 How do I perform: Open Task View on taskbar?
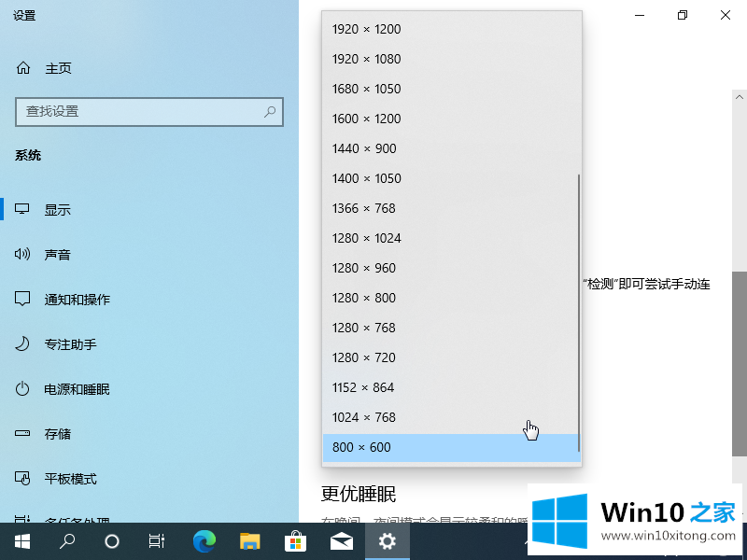tap(156, 541)
